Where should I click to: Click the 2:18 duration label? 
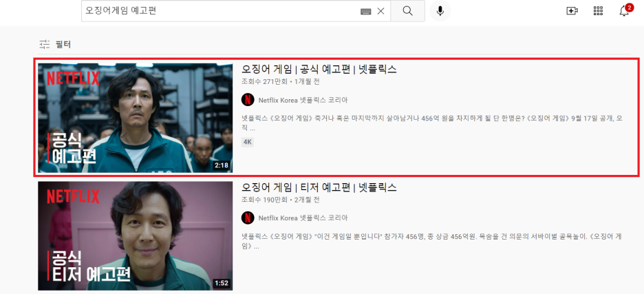(222, 166)
